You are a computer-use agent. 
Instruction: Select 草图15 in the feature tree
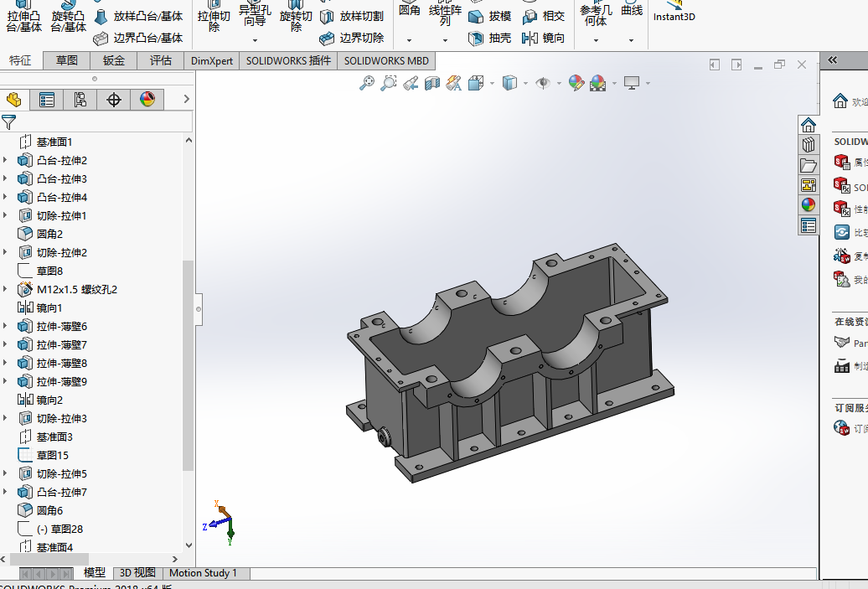click(x=44, y=455)
